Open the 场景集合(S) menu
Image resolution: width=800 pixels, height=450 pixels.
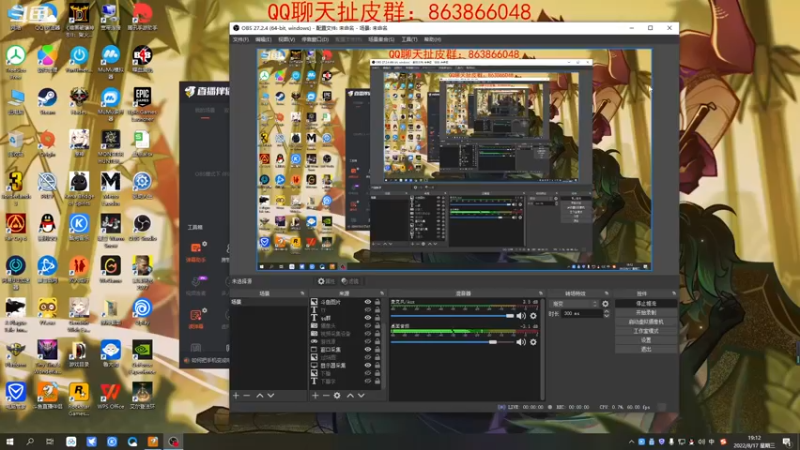point(381,39)
